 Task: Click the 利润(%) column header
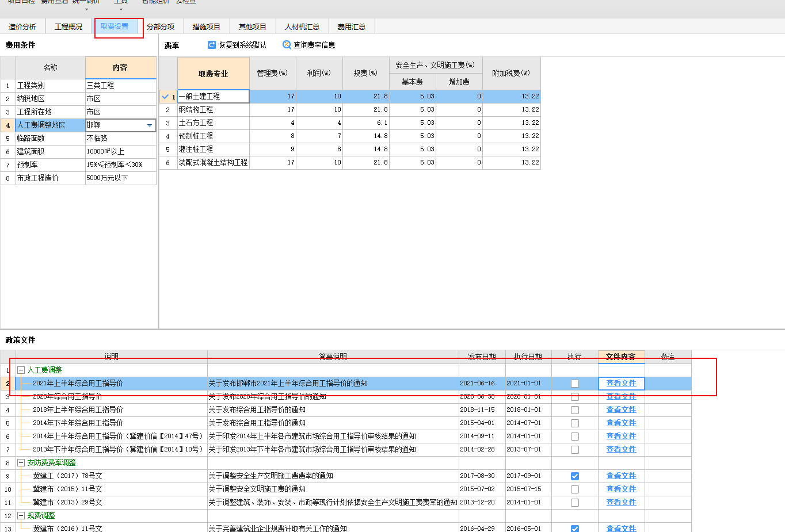[319, 73]
